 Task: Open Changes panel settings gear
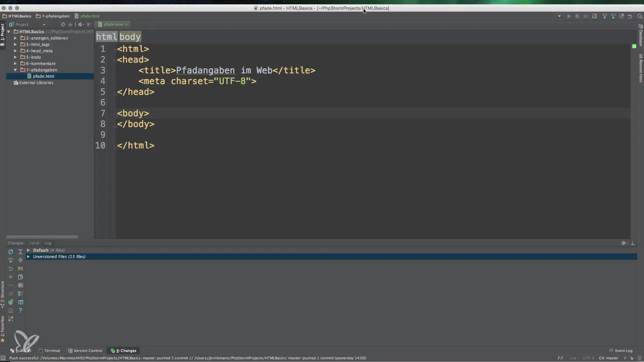pos(624,243)
